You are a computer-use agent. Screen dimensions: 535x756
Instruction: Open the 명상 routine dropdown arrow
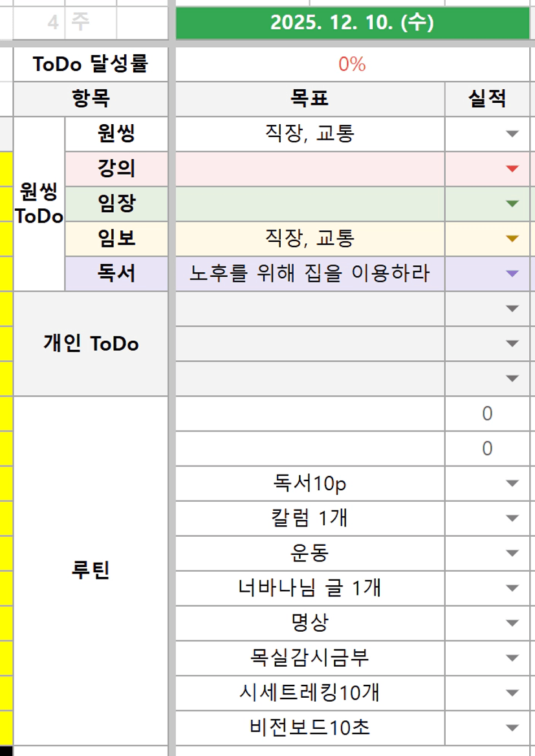(x=512, y=623)
